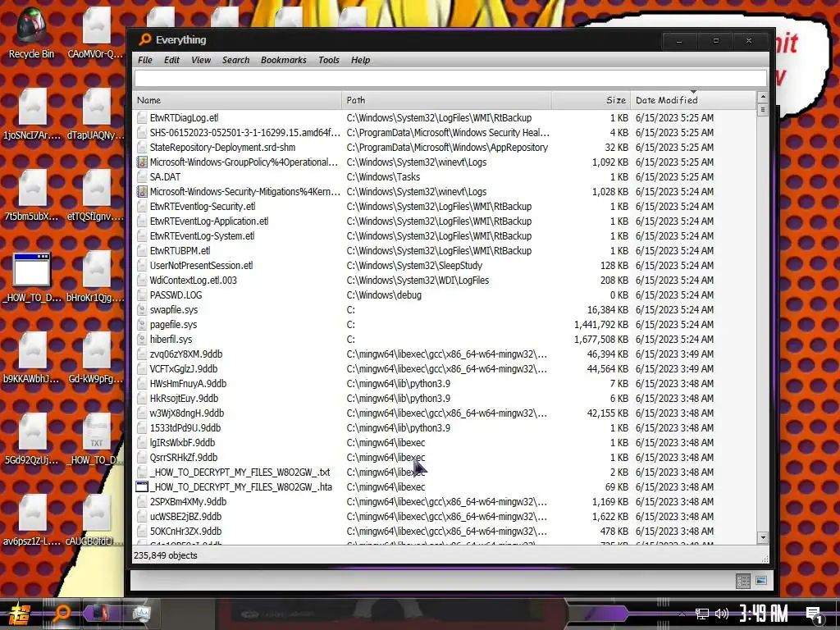This screenshot has height=630, width=840.
Task: Select the 7t5bm5ubX desktop file icon
Action: click(32, 195)
